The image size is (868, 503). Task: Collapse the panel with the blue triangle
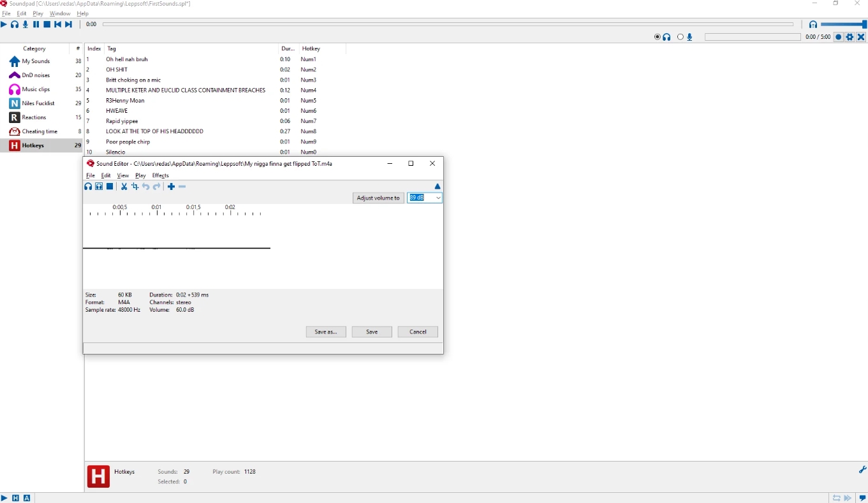(438, 187)
